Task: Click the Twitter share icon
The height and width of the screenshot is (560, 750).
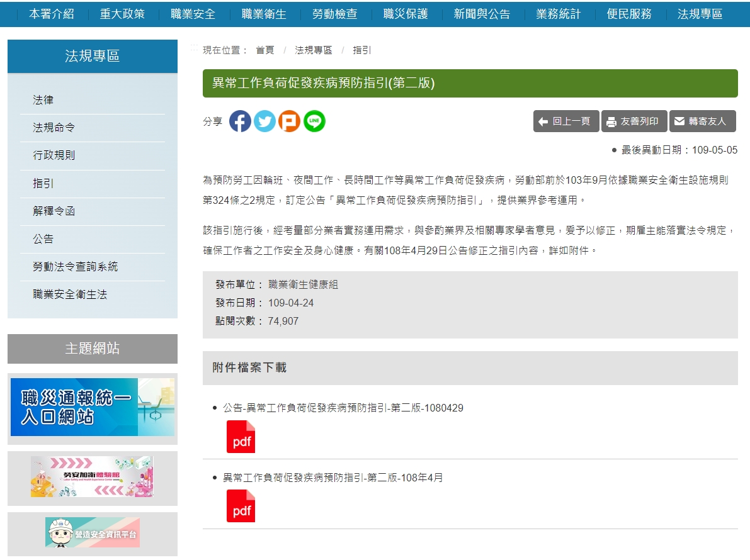Action: pyautogui.click(x=264, y=121)
